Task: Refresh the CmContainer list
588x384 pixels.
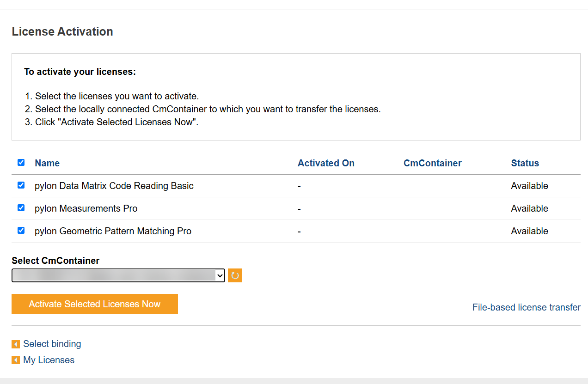Action: 235,275
